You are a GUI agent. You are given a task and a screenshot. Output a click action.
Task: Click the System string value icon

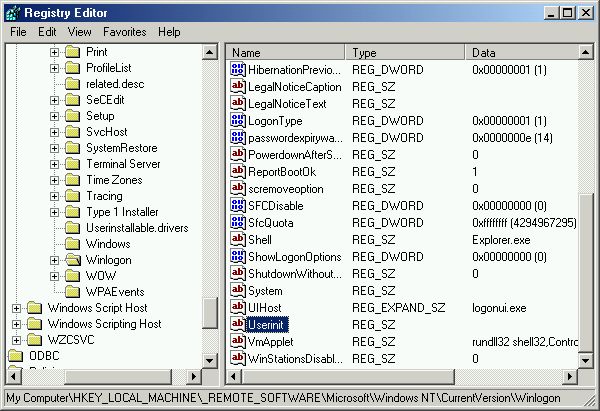tap(238, 290)
